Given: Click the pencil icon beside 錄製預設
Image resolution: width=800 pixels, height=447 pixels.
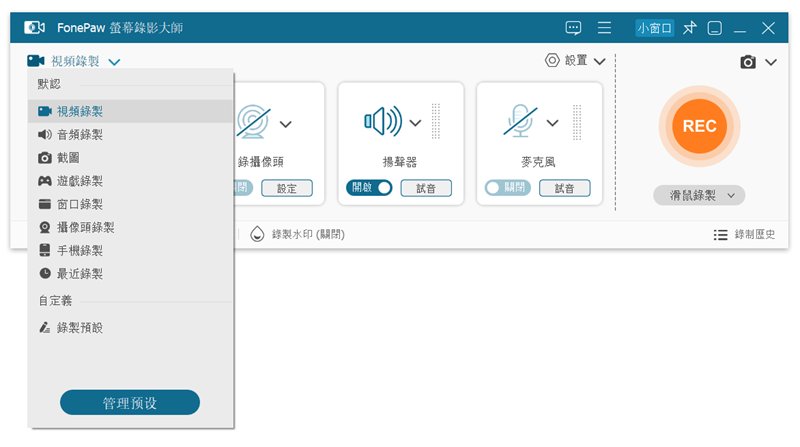Looking at the screenshot, I should click(x=45, y=328).
